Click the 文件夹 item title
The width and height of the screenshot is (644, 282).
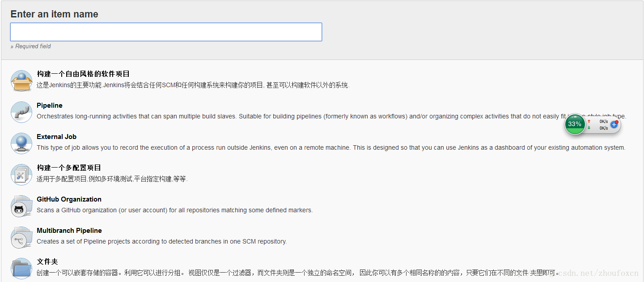(x=47, y=262)
